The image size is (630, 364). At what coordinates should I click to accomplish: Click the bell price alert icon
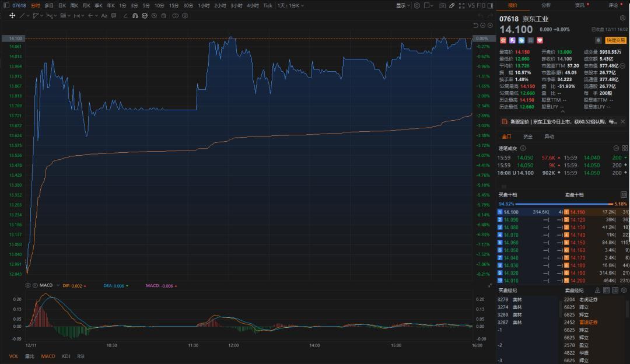tap(598, 40)
